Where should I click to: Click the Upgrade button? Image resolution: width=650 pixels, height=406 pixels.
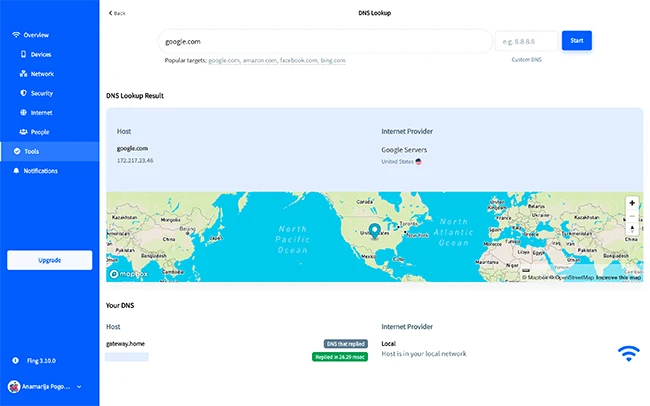pos(49,260)
